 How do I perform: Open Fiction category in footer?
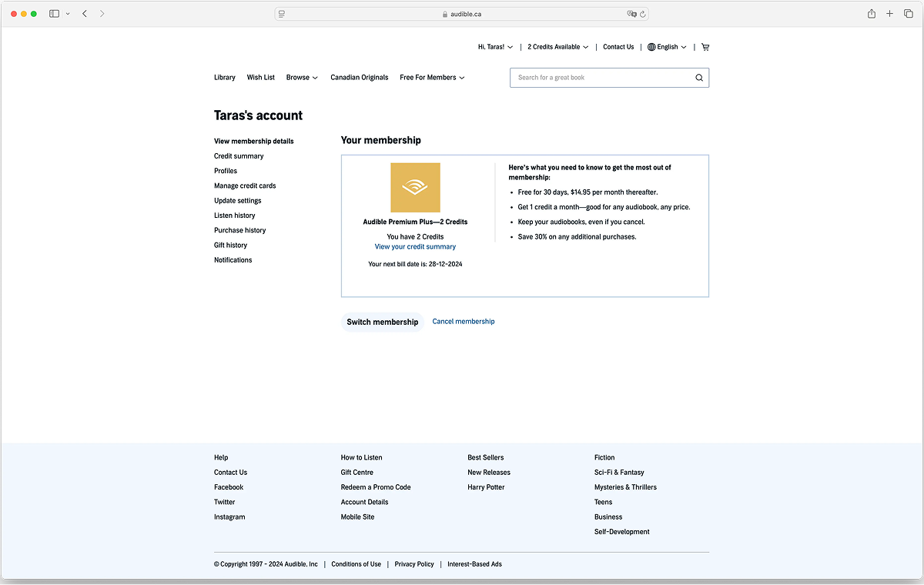tap(604, 458)
